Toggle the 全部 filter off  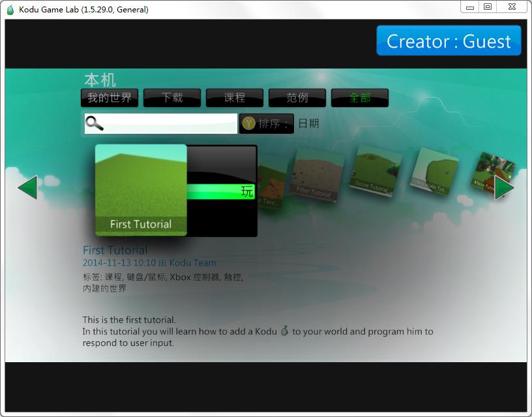pyautogui.click(x=359, y=97)
